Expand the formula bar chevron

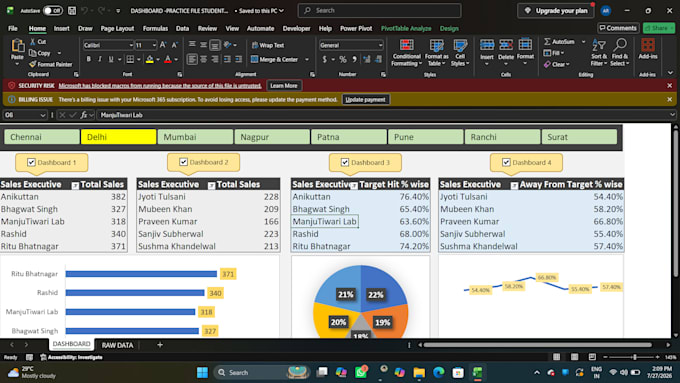point(672,115)
